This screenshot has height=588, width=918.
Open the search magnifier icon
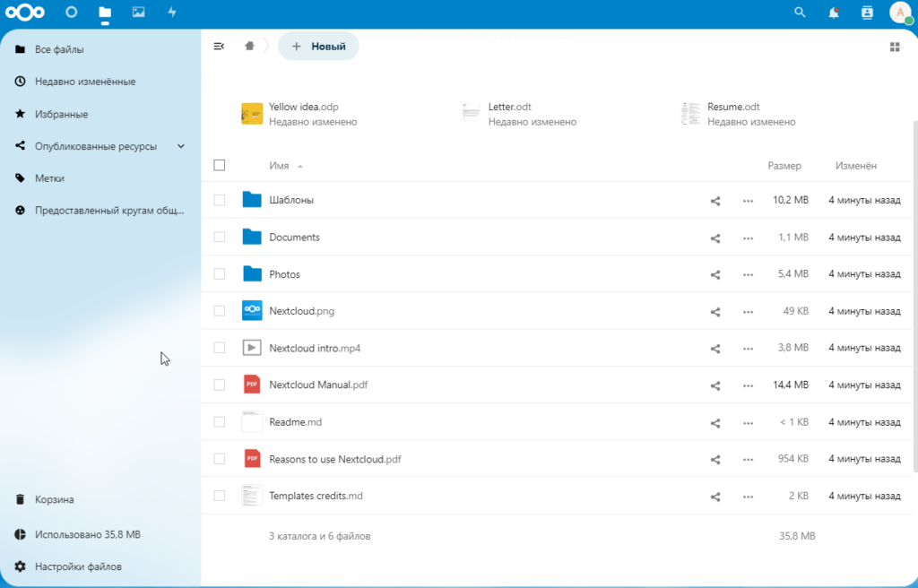coord(800,13)
